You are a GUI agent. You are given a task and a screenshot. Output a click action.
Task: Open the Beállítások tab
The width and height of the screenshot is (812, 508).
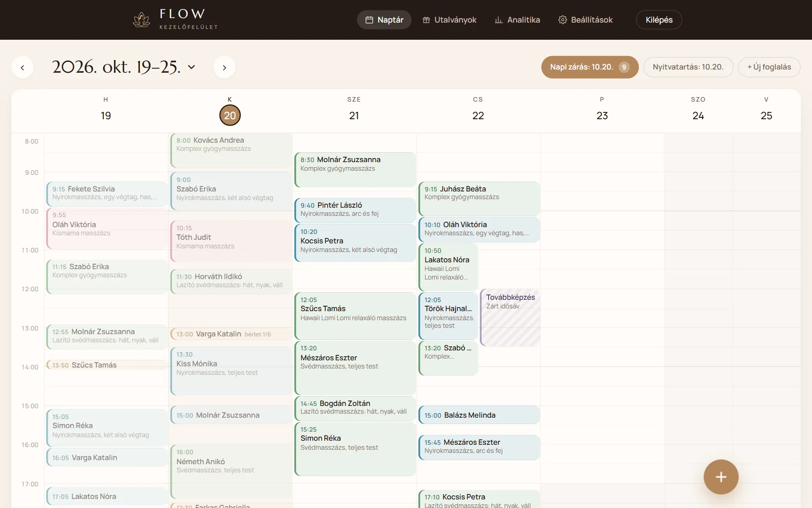[585, 20]
